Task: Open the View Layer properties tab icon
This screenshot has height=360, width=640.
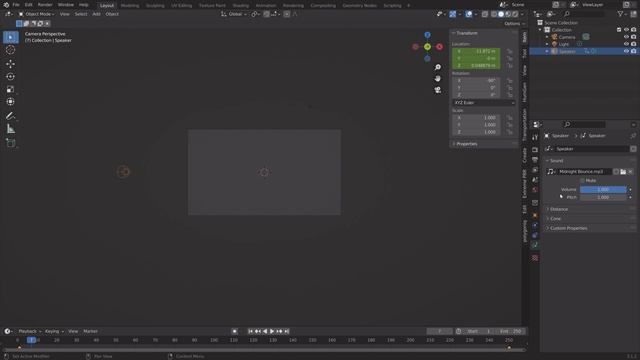Action: [535, 170]
